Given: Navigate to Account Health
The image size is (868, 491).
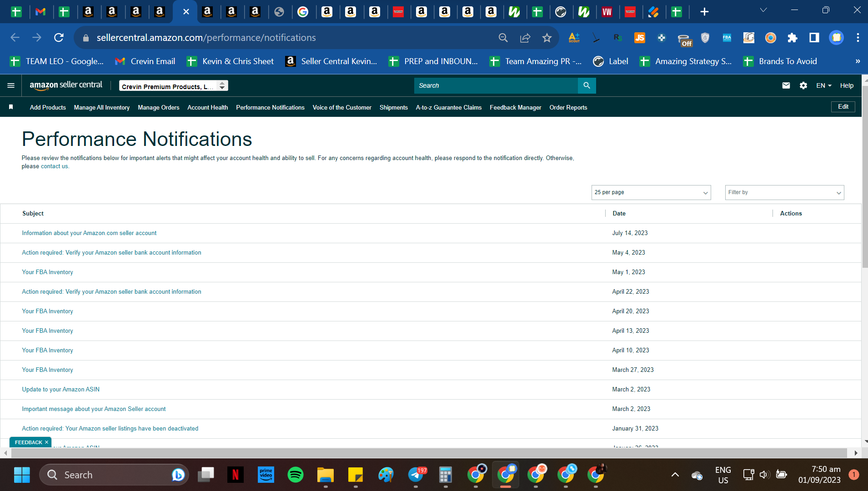Looking at the screenshot, I should tap(208, 107).
